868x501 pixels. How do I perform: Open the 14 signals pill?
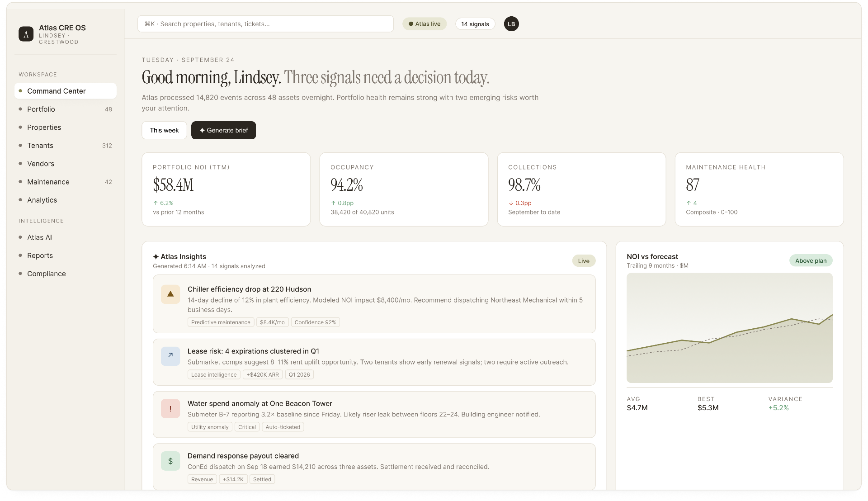pyautogui.click(x=475, y=24)
